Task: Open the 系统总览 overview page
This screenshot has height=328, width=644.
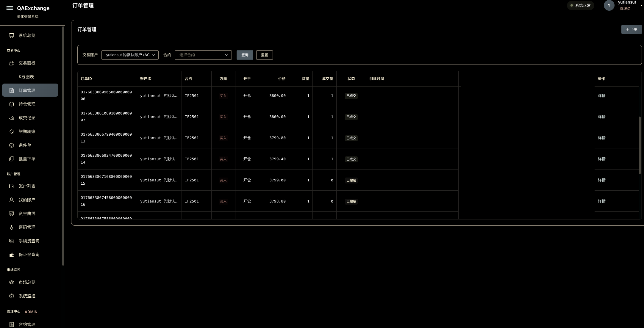Action: click(27, 35)
